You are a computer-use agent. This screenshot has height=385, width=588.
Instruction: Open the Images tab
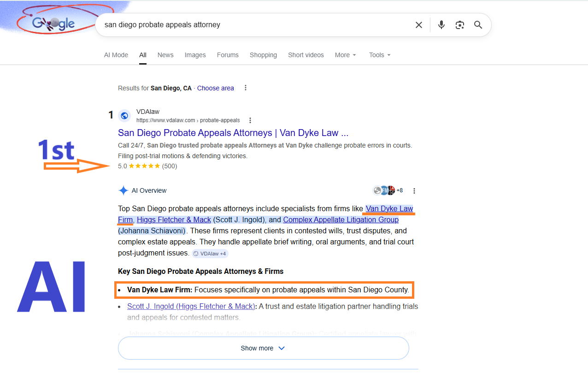point(195,55)
